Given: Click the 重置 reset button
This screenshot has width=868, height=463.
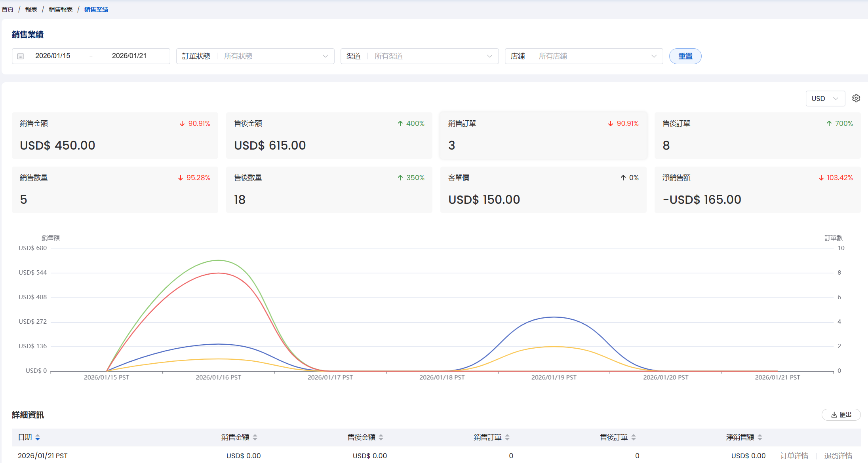Looking at the screenshot, I should point(685,56).
